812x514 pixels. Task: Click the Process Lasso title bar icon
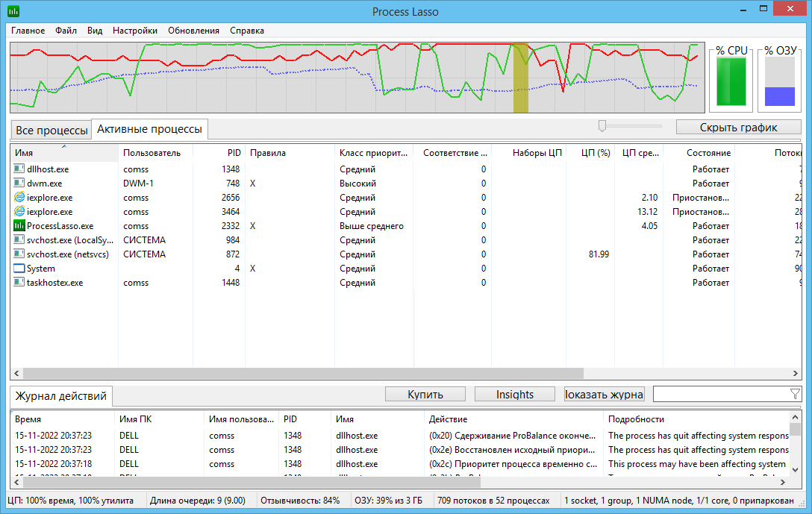[x=13, y=11]
